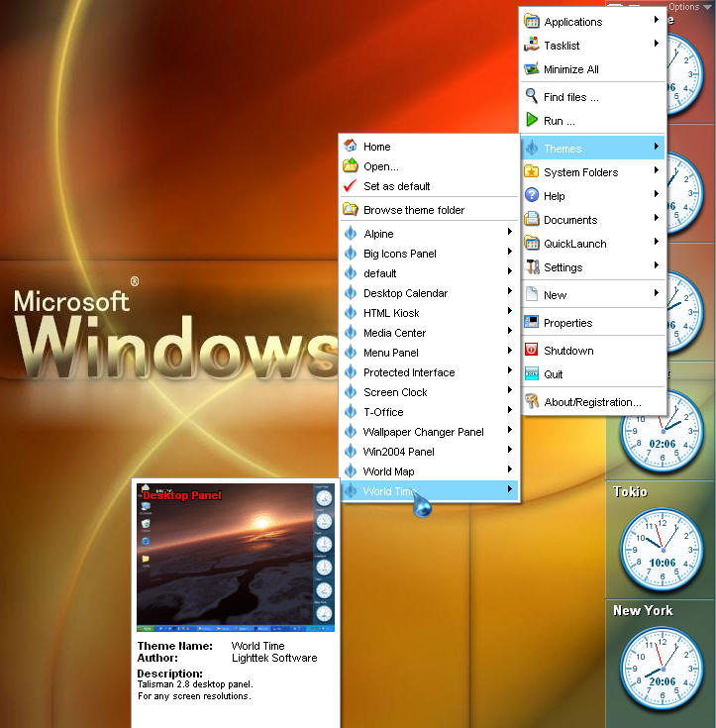Click the Settings tools icon

point(531,267)
